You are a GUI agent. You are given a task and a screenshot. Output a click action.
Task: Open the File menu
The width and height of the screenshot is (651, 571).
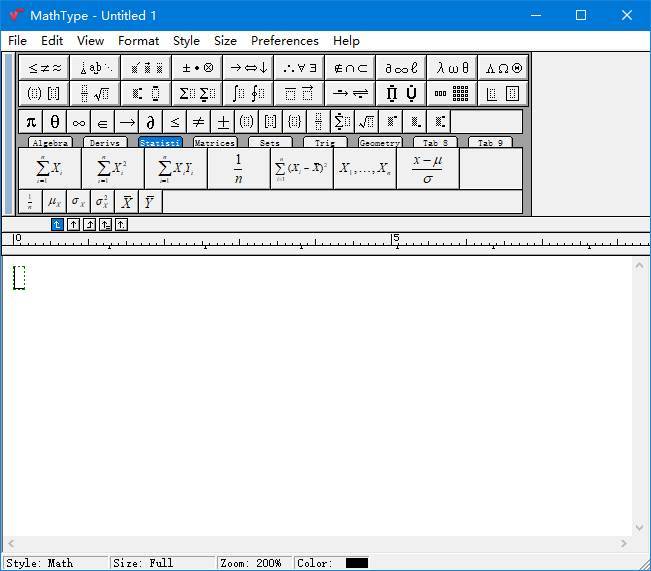(17, 41)
